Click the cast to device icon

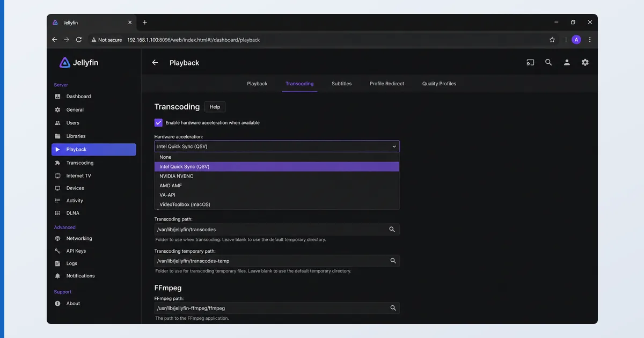click(530, 62)
